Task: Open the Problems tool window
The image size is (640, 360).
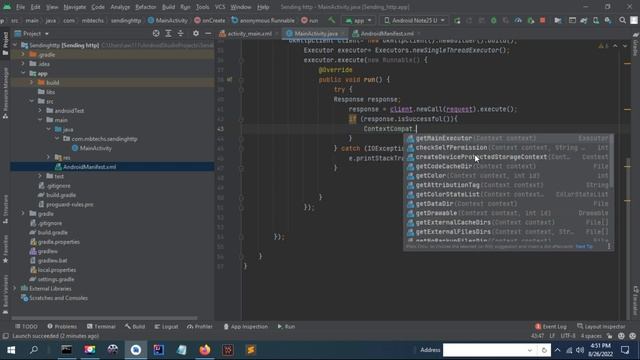Action: click(x=62, y=327)
